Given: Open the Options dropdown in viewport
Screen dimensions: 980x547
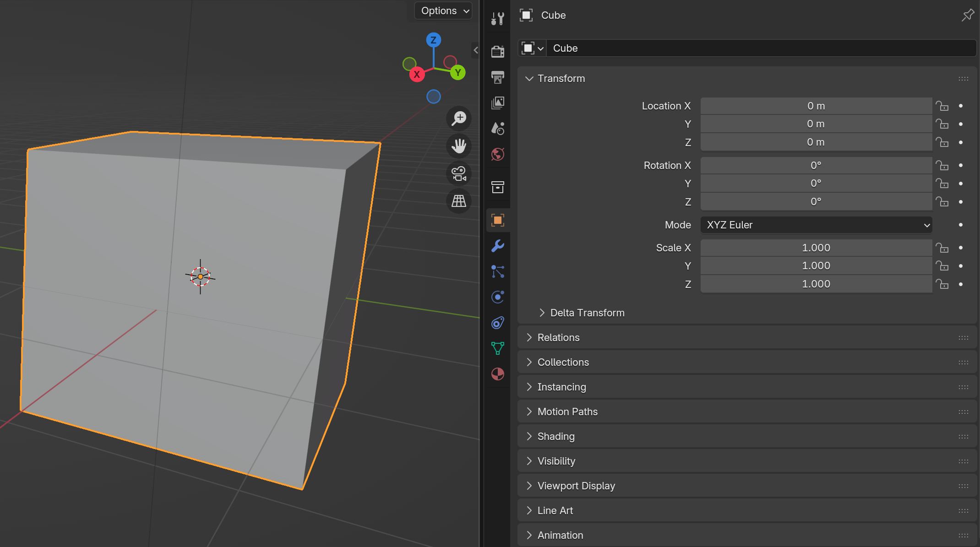Looking at the screenshot, I should point(443,11).
